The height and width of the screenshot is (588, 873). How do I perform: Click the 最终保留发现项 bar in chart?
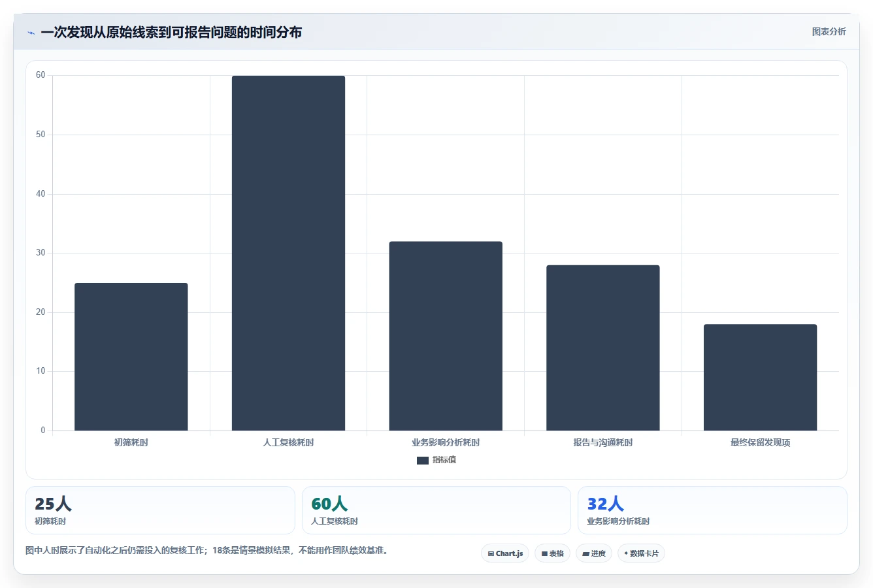pyautogui.click(x=760, y=378)
